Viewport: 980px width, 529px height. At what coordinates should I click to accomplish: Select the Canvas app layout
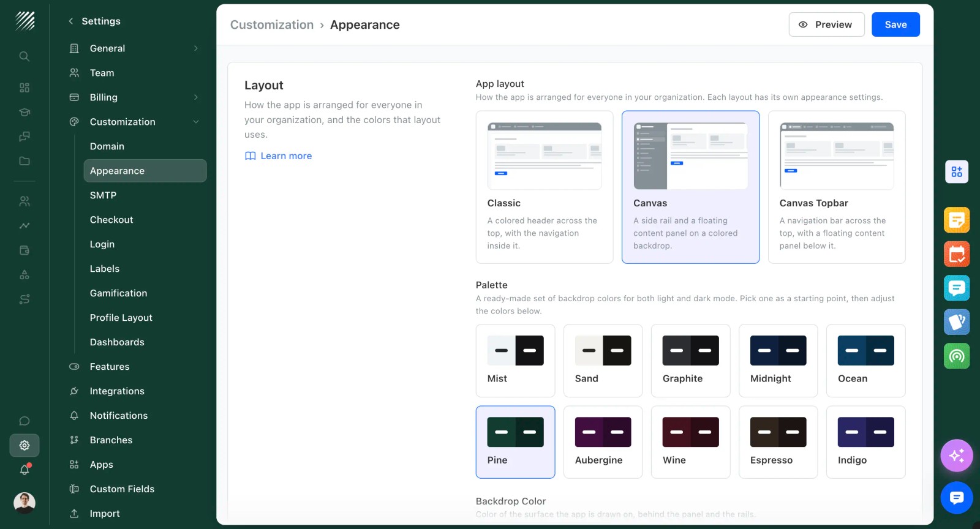coord(691,187)
